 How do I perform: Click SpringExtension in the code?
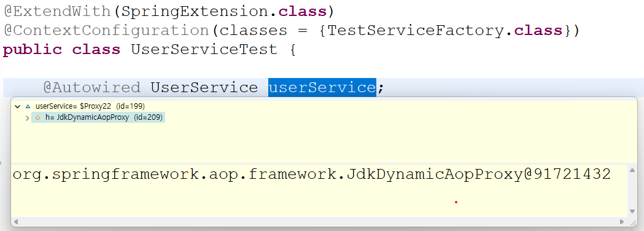coord(195,12)
